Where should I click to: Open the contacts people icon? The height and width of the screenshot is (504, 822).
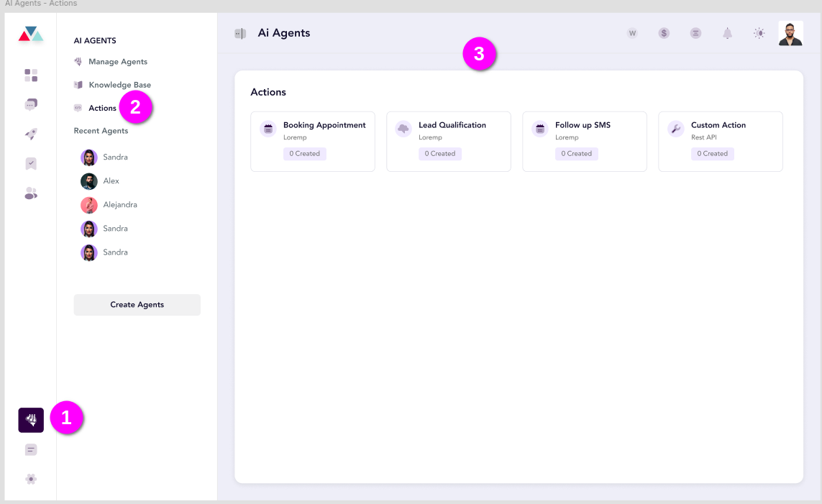pyautogui.click(x=31, y=193)
